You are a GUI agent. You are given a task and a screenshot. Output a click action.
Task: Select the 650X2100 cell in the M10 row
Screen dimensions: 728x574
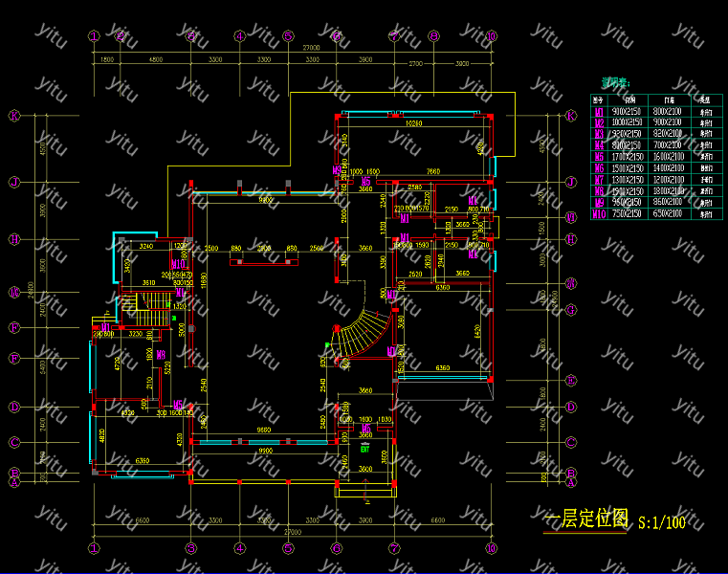click(x=670, y=214)
